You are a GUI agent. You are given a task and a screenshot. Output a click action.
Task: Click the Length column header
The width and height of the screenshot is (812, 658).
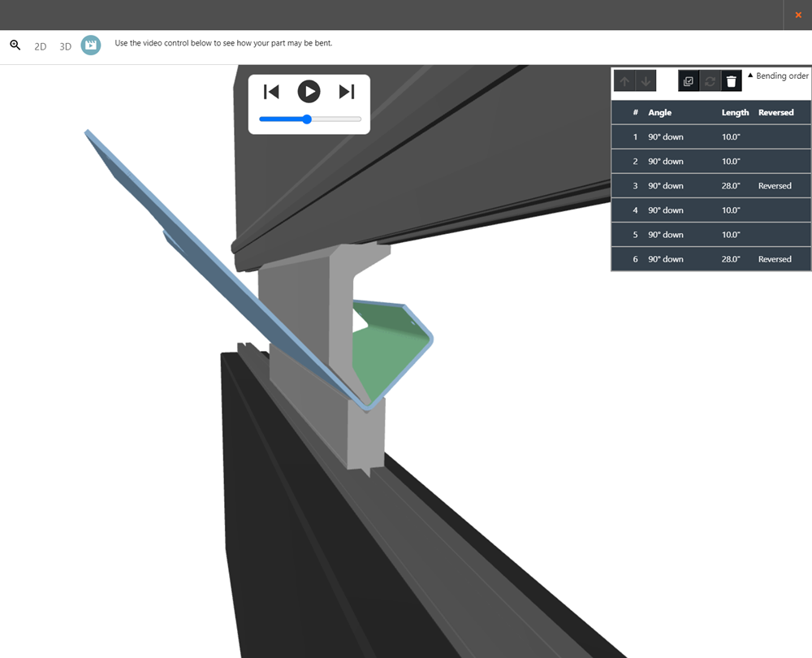[x=736, y=112]
